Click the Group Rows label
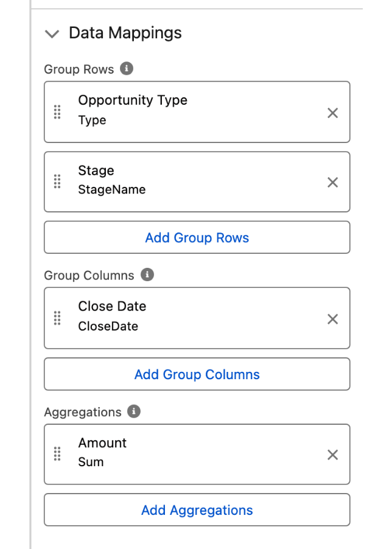This screenshot has height=549, width=392. pyautogui.click(x=79, y=69)
